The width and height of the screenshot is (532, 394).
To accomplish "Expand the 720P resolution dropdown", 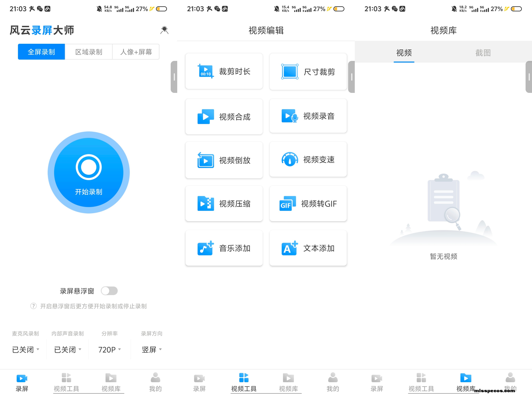I will coord(110,349).
